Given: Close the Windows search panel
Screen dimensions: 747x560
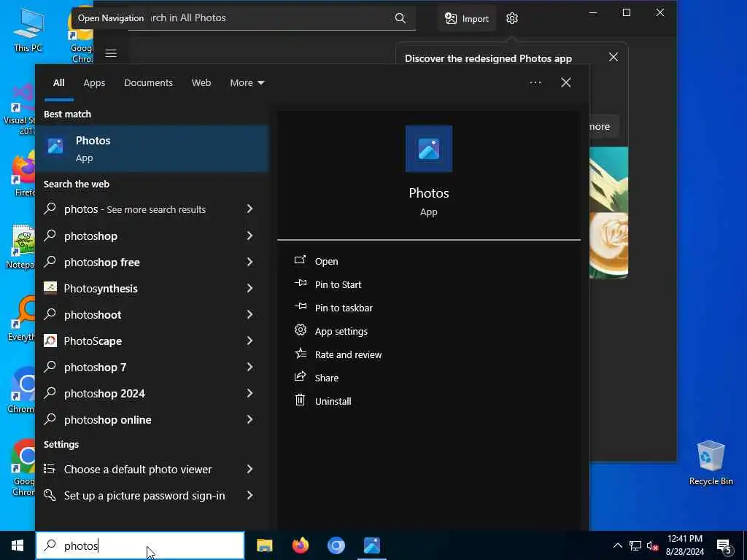Looking at the screenshot, I should tap(565, 82).
